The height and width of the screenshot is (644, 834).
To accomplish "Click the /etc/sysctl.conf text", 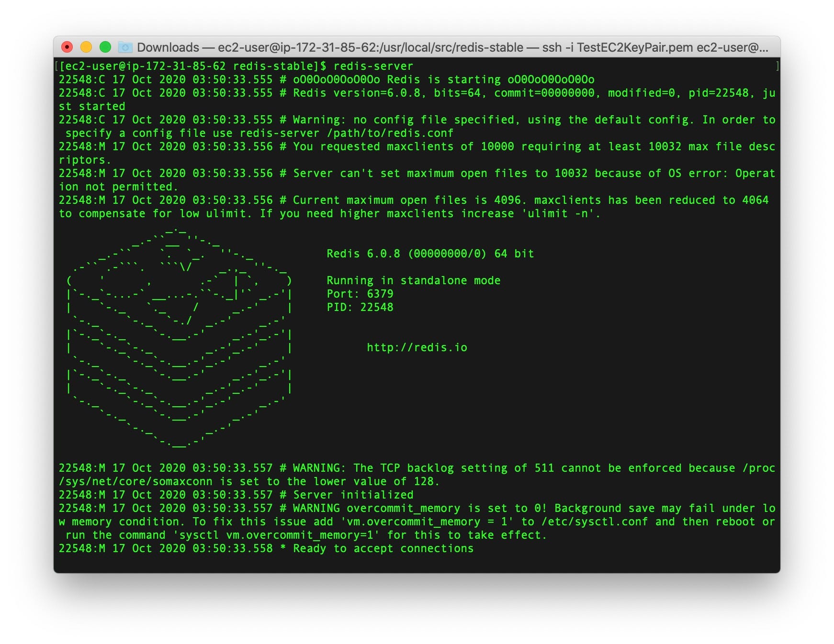I will coord(594,522).
